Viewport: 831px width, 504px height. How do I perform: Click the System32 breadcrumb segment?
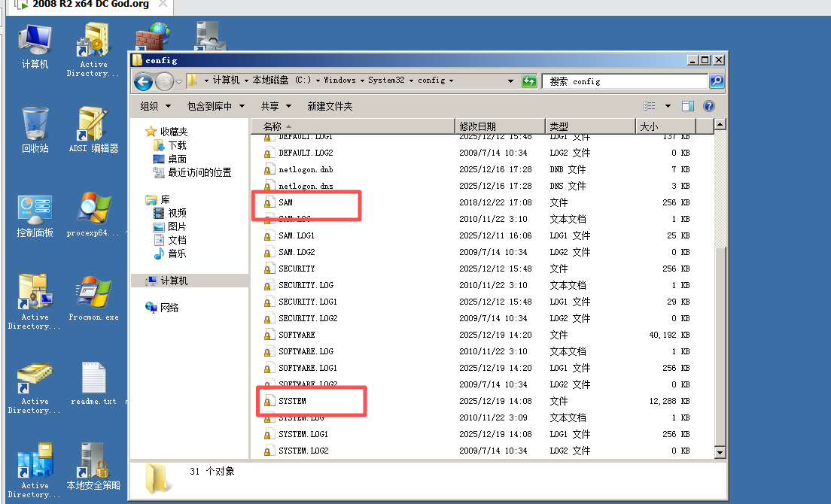[x=386, y=80]
